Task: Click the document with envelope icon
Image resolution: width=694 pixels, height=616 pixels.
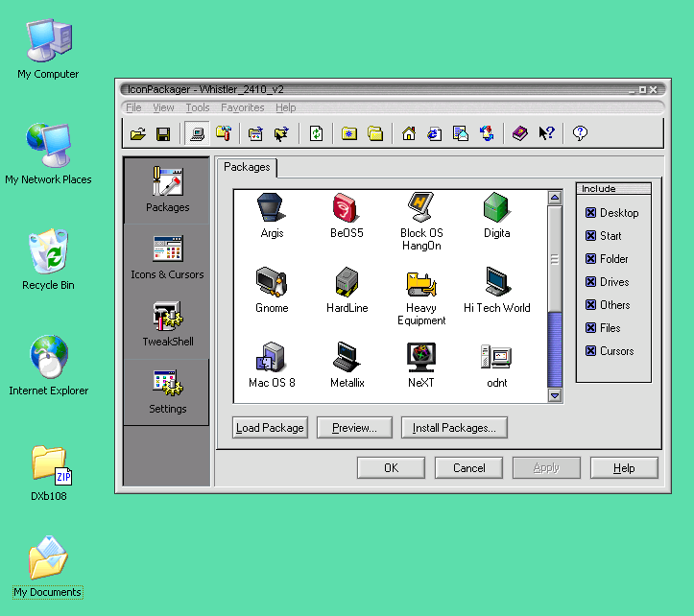Action: tap(461, 133)
